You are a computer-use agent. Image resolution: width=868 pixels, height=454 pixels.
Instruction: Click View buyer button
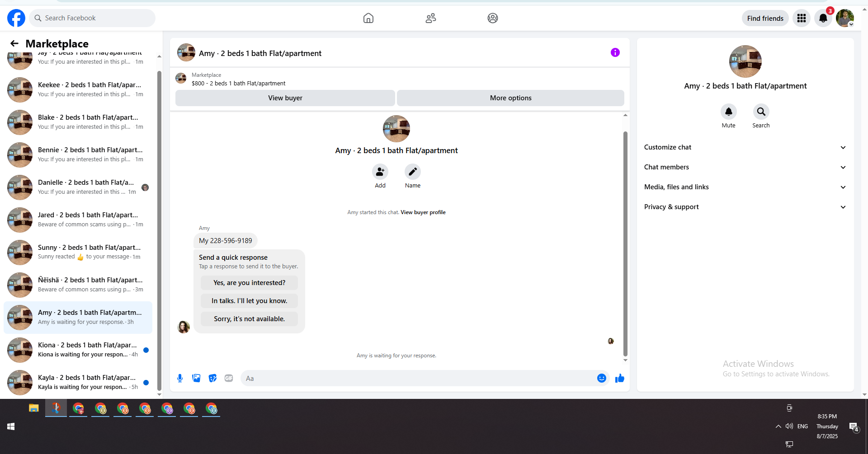(x=285, y=98)
